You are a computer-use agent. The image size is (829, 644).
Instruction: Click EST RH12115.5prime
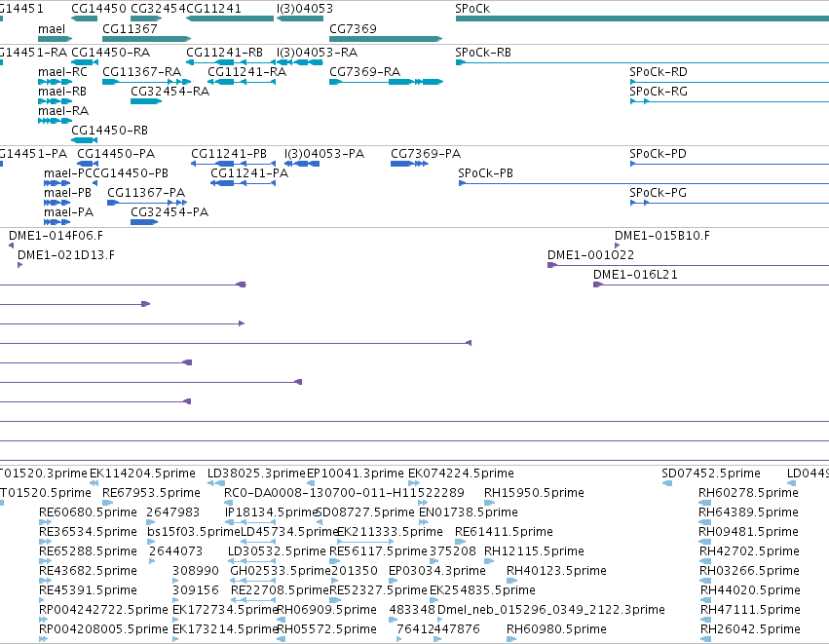[534, 551]
